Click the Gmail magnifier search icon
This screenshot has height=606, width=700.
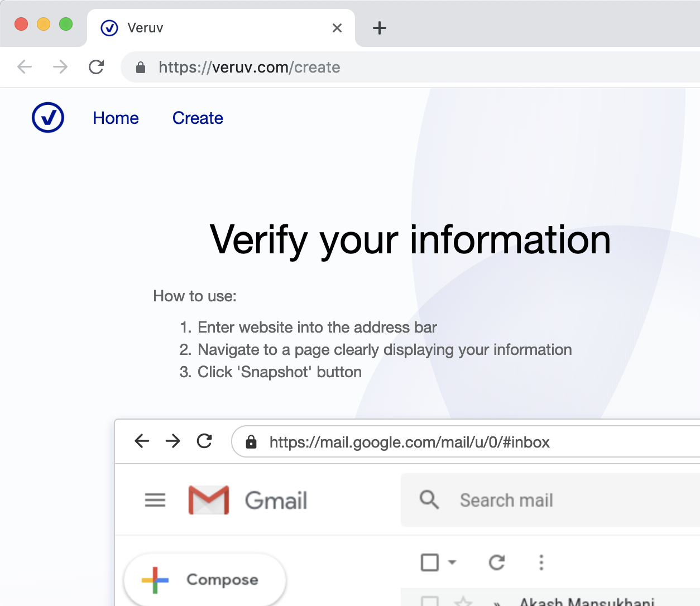click(x=429, y=499)
